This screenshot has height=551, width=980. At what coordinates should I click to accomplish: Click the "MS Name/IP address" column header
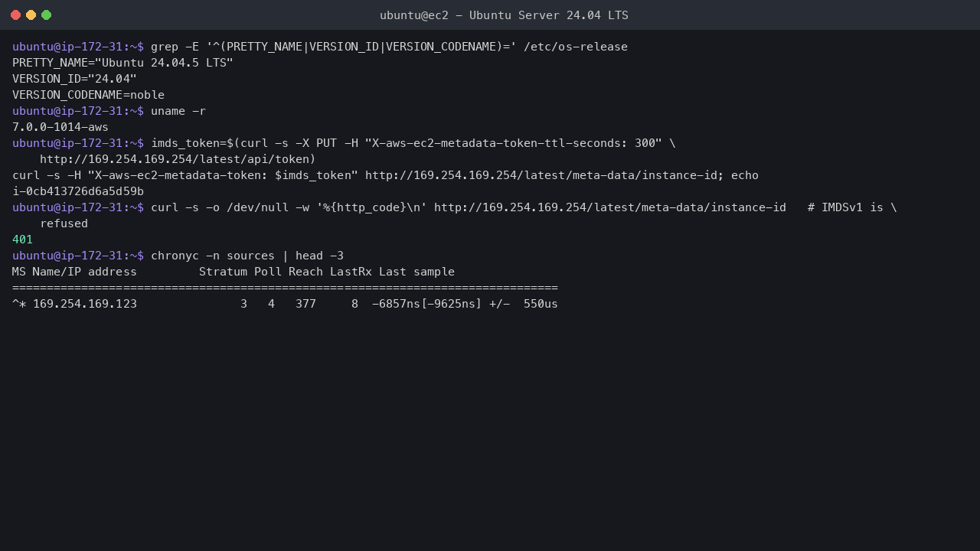click(74, 272)
